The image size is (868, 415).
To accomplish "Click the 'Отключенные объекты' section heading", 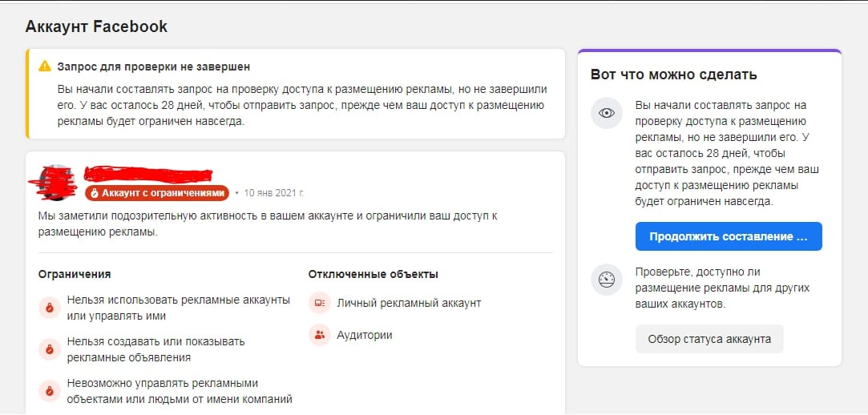I will (x=373, y=275).
